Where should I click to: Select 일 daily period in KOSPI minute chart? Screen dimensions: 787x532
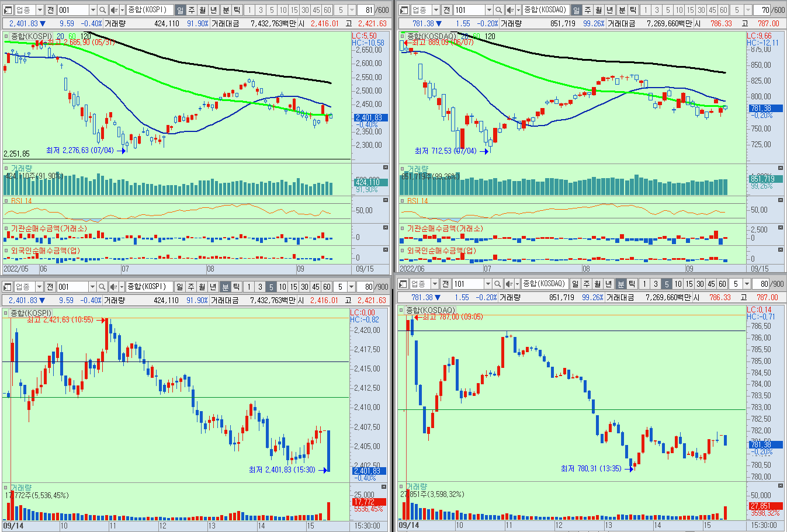179,287
